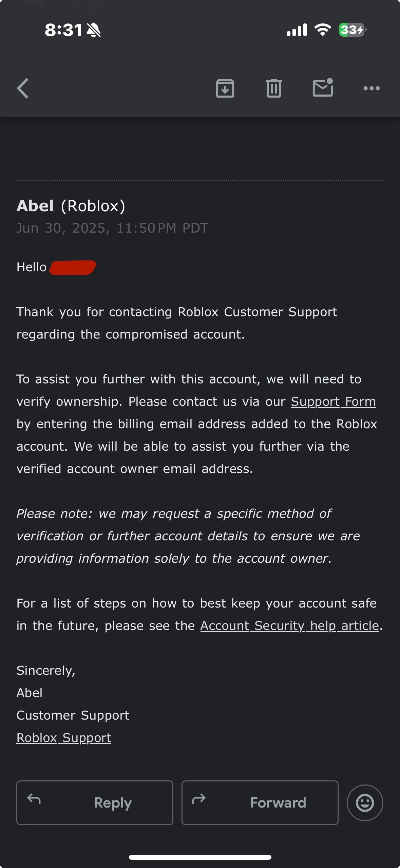Tap the battery indicator in the status bar

click(352, 30)
